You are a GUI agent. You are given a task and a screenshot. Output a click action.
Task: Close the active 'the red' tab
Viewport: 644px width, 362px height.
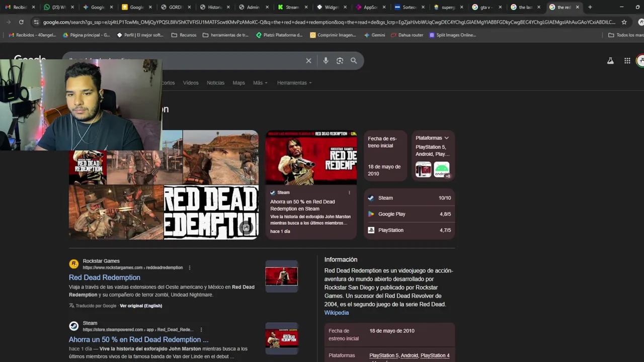[x=577, y=7]
